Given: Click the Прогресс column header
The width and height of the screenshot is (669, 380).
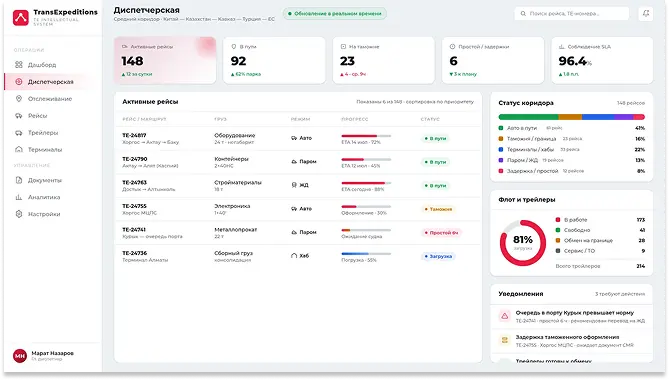Looking at the screenshot, I should (x=355, y=119).
